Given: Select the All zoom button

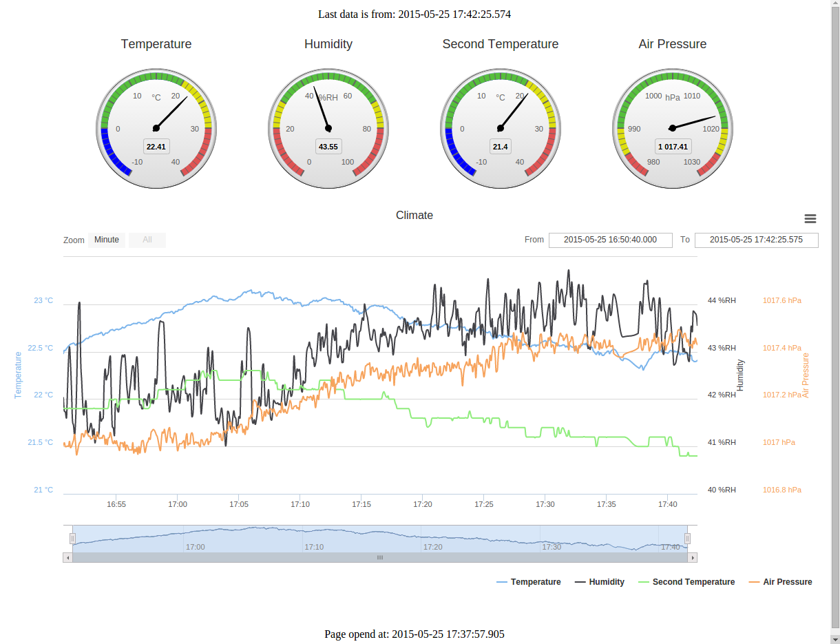Looking at the screenshot, I should [x=147, y=240].
